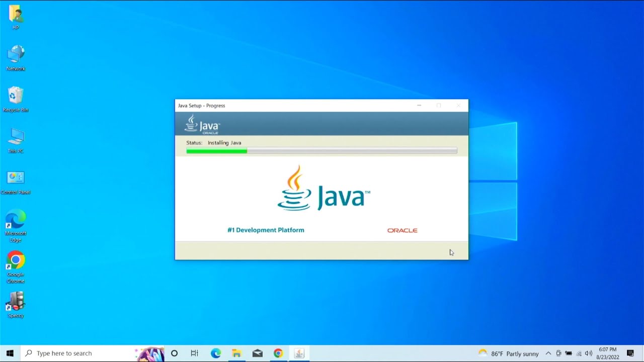Open Cortana from the taskbar
The height and width of the screenshot is (362, 644).
point(174,353)
